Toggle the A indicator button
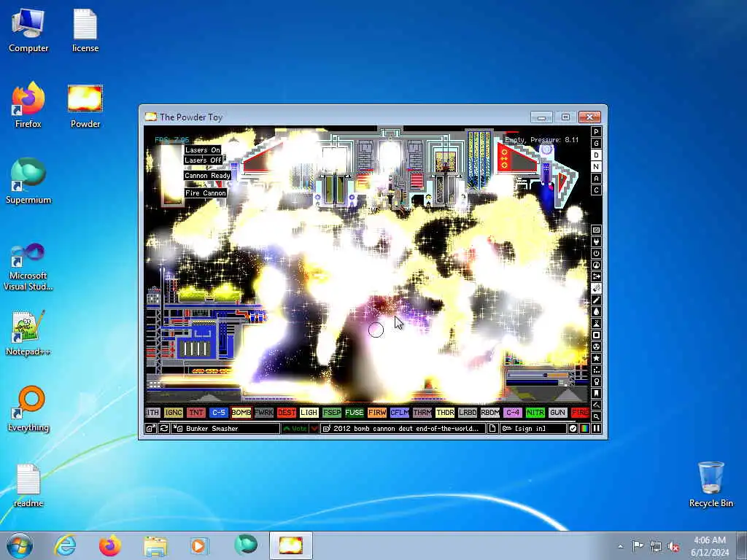Viewport: 747px width, 560px height. click(596, 179)
